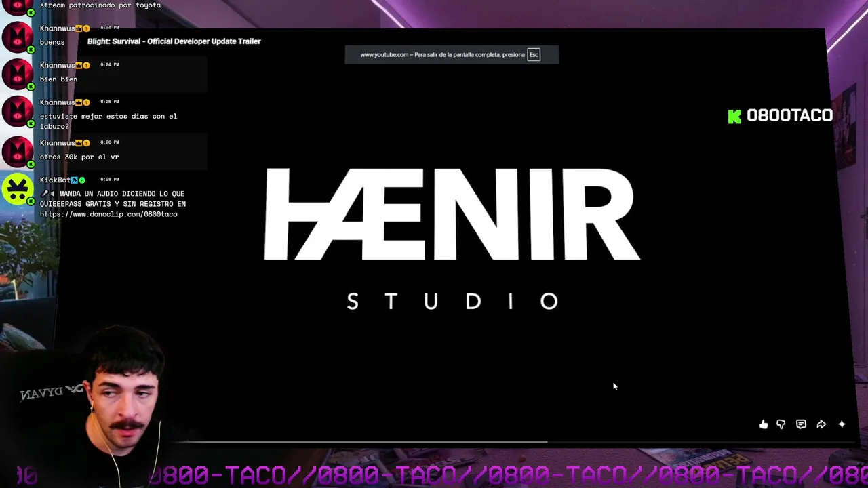Click the 'bien bien' chat message

pyautogui.click(x=58, y=79)
